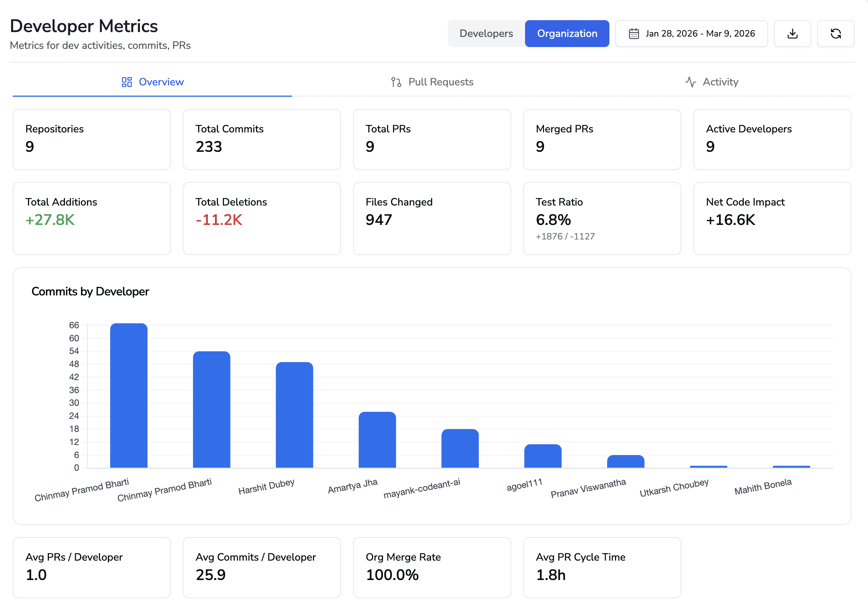Click the Overview grid icon

(x=127, y=82)
